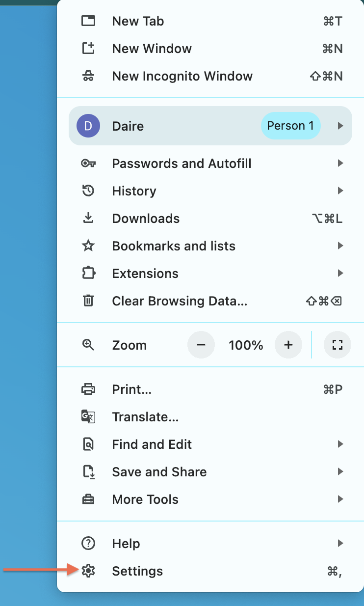
Task: Open the Save and Share submenu
Action: click(159, 471)
